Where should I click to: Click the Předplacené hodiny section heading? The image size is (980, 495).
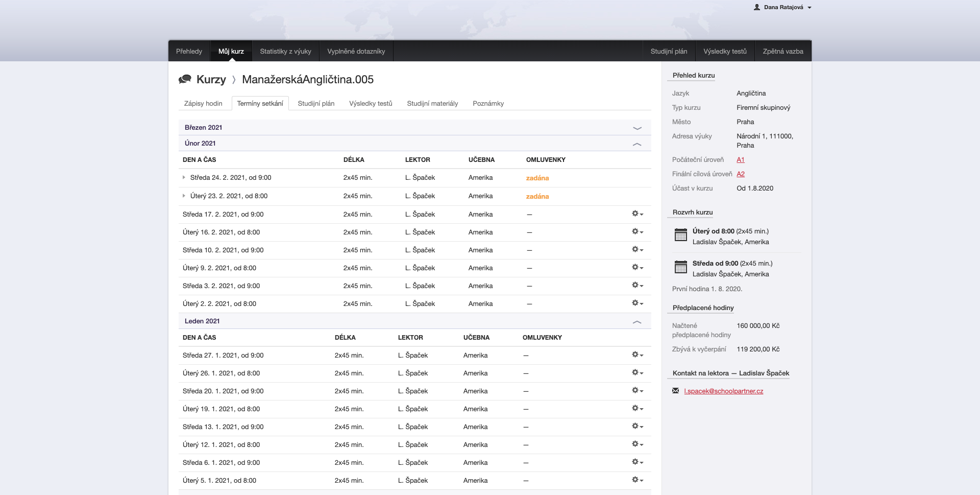(703, 308)
